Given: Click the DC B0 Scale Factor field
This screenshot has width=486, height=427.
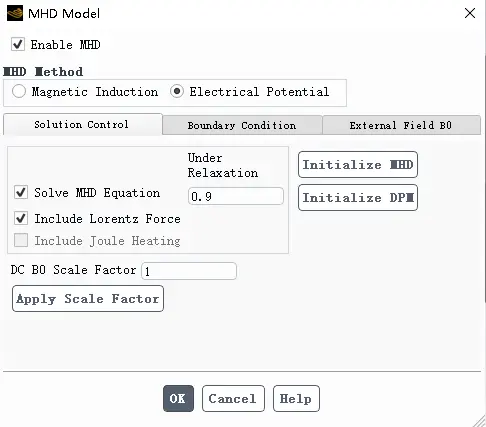Looking at the screenshot, I should pos(189,271).
